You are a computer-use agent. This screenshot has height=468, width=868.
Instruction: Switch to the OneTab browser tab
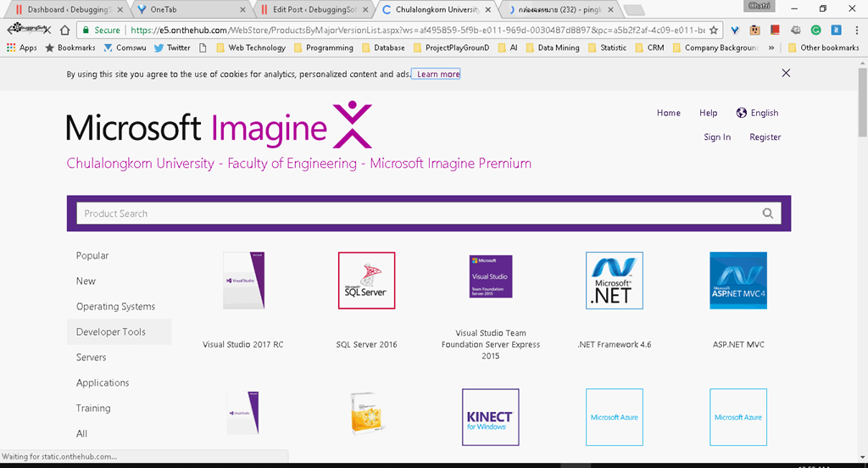pos(191,9)
